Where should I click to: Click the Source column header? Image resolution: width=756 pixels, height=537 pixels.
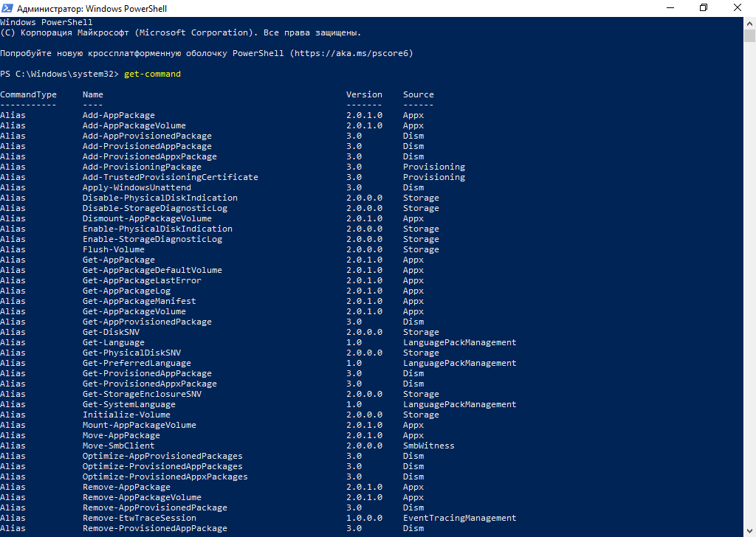click(418, 95)
